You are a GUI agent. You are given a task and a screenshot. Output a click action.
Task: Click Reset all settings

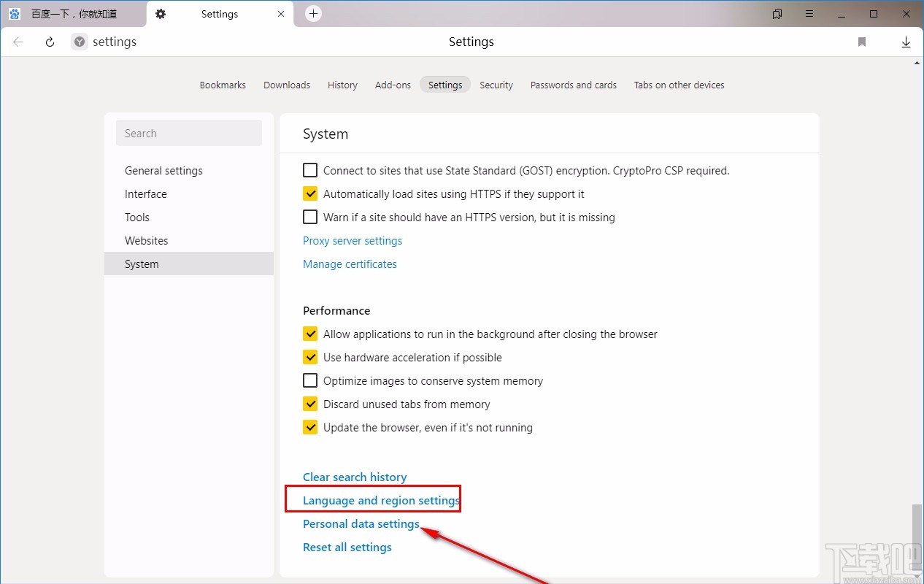347,547
